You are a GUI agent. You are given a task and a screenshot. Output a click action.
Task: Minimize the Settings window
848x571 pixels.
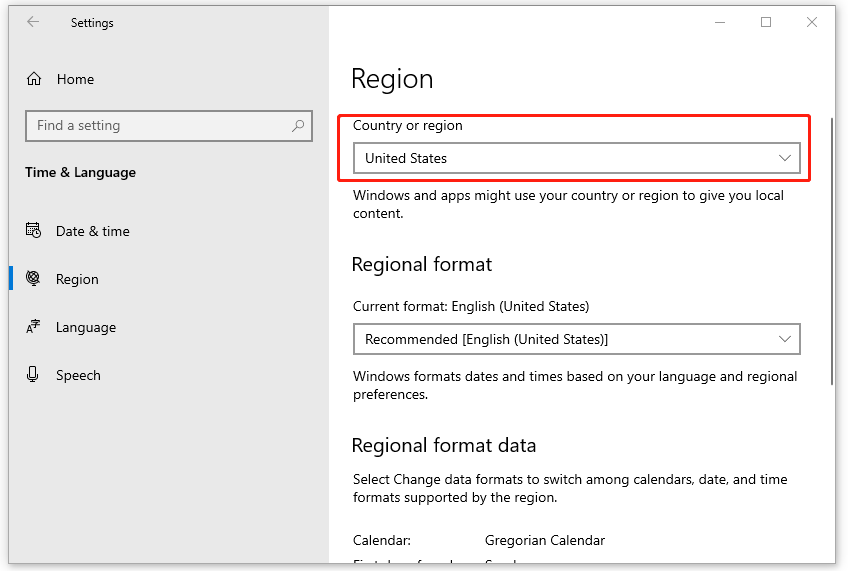[720, 22]
